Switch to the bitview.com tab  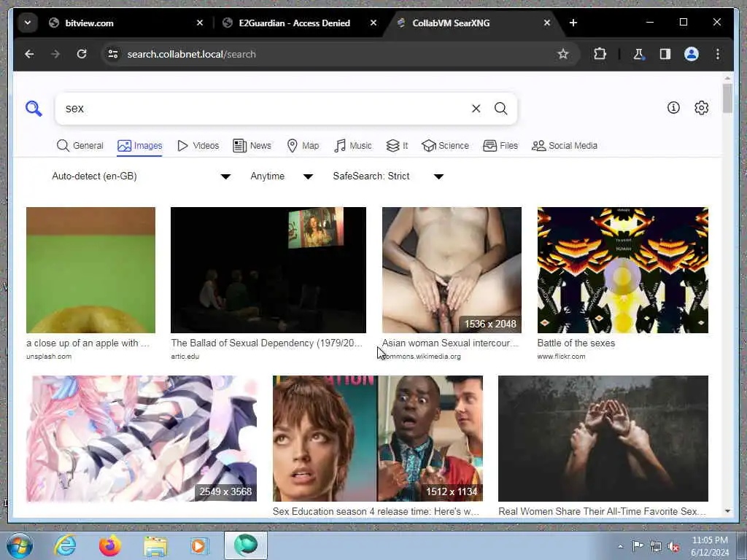(126, 23)
